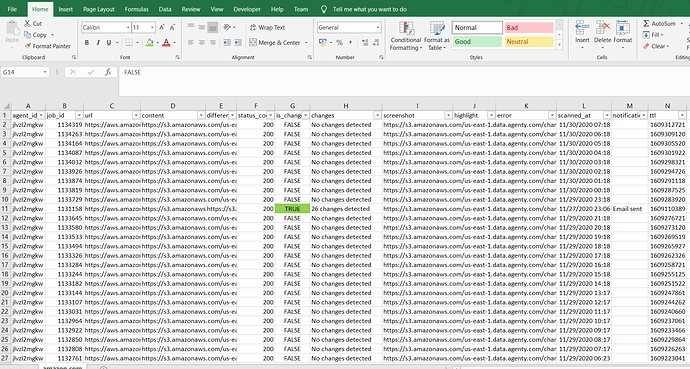Switch to the Insert tab

(x=66, y=9)
